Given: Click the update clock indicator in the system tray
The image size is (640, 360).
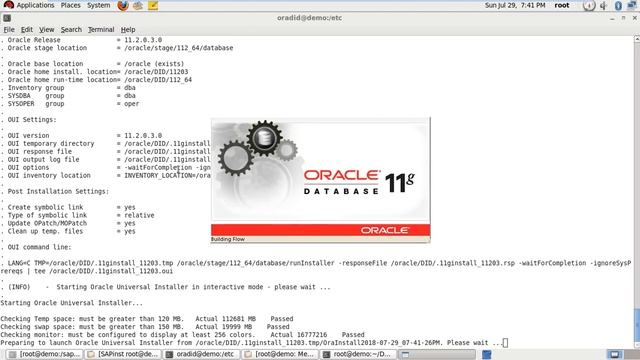Looking at the screenshot, I should [x=589, y=6].
